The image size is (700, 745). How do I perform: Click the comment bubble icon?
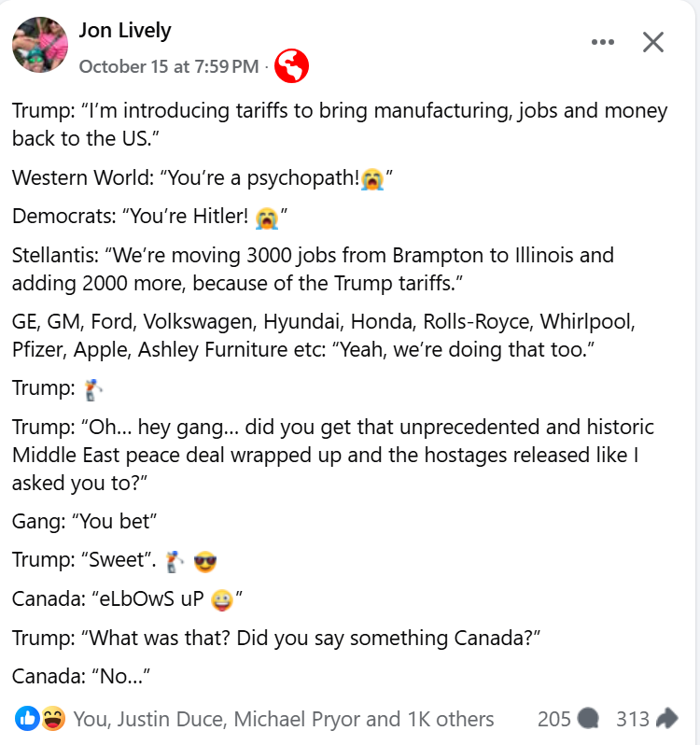pyautogui.click(x=588, y=719)
